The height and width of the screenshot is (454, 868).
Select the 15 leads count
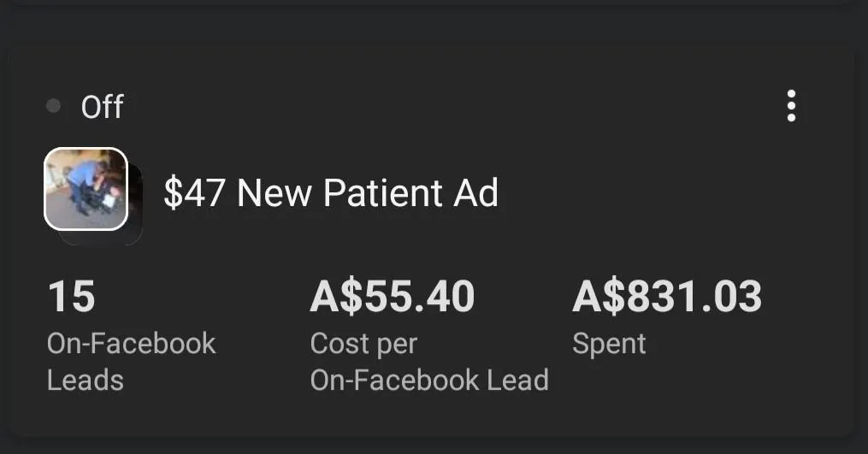71,297
